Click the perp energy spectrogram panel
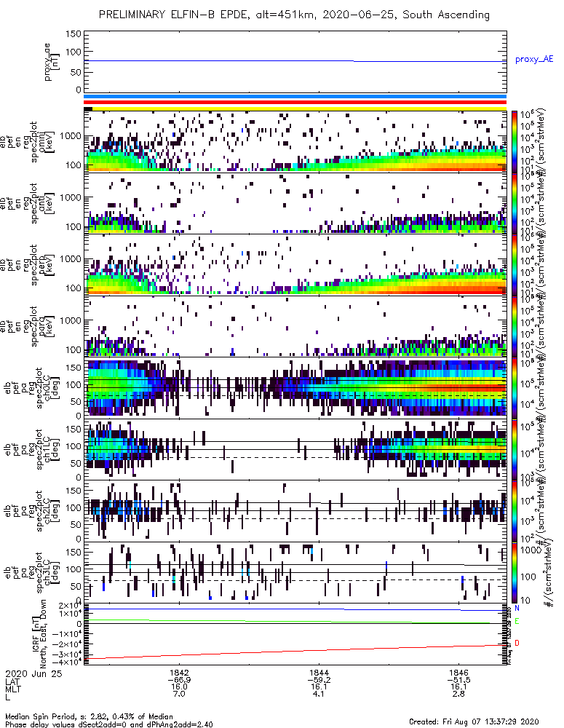Image resolution: width=564 pixels, height=728 pixels. (x=295, y=265)
